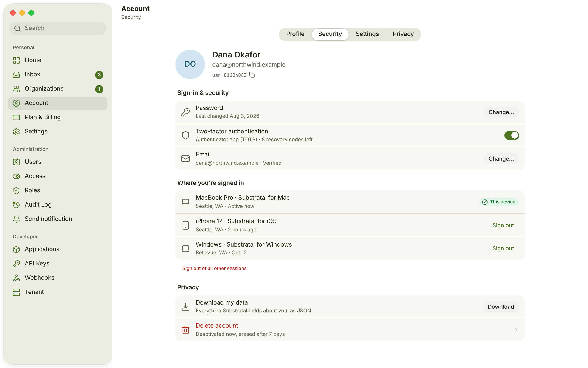Sign out of iPhone 17 session

[x=503, y=225]
